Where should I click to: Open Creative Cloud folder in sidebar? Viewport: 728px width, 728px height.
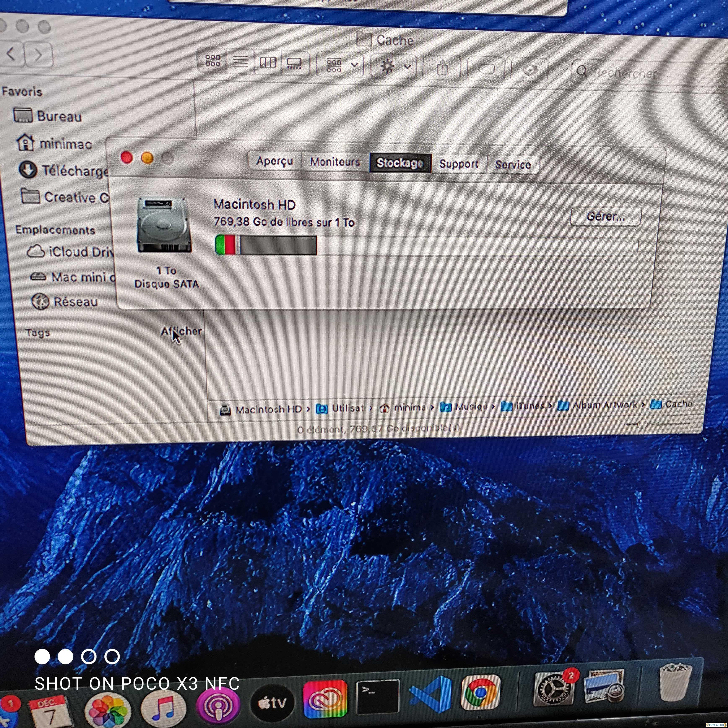coord(65,197)
